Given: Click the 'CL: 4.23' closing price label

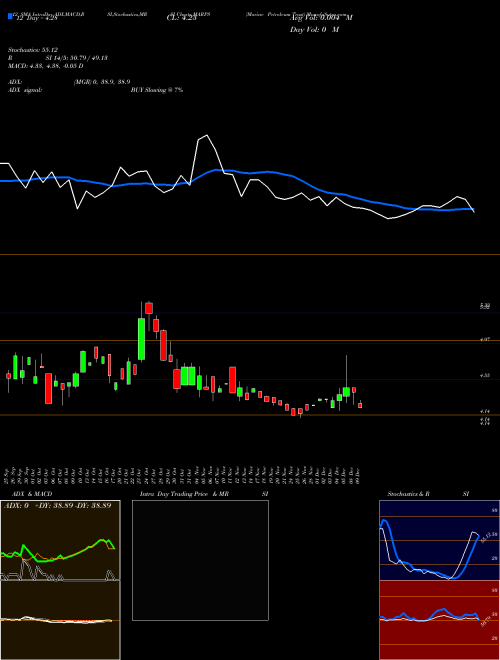Looking at the screenshot, I should point(182,18).
